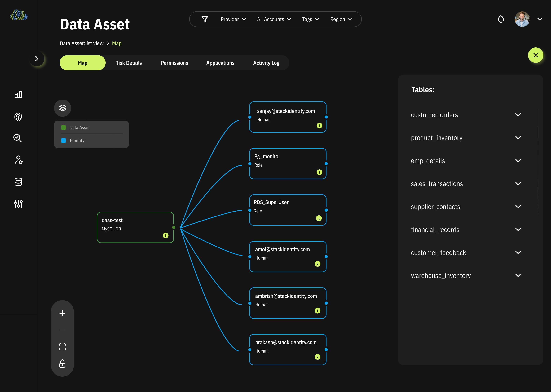Viewport: 551px width, 392px height.
Task: Open info icon on sanjay@stackidentity.com node
Action: tap(319, 126)
